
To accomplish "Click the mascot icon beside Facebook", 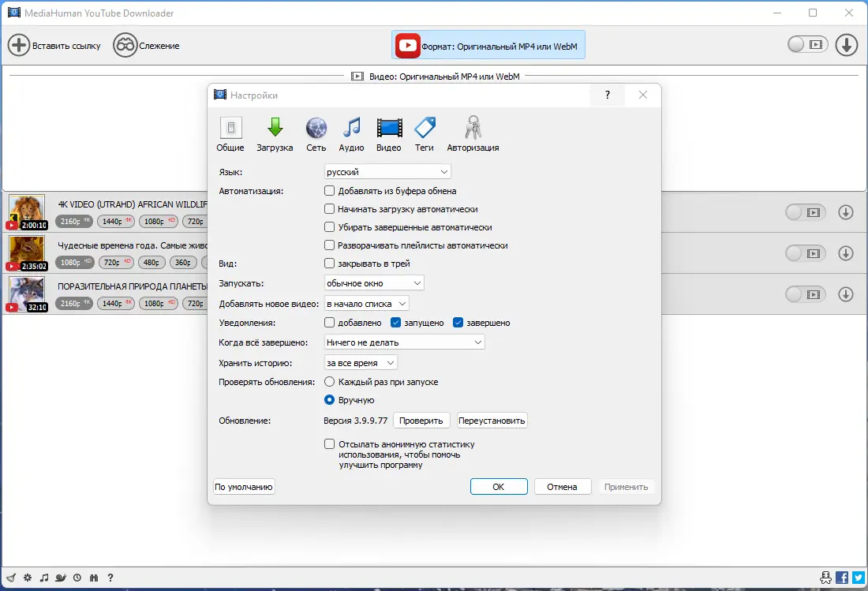I will coord(825,578).
